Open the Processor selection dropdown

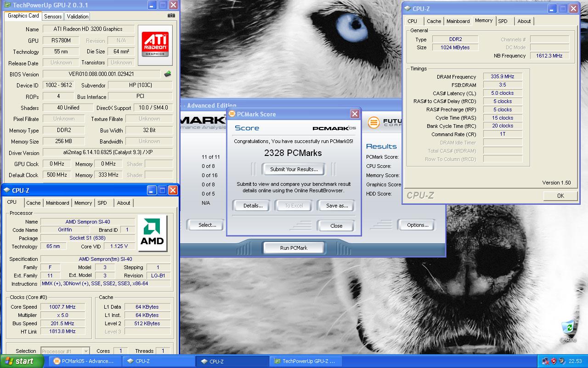(x=65, y=351)
